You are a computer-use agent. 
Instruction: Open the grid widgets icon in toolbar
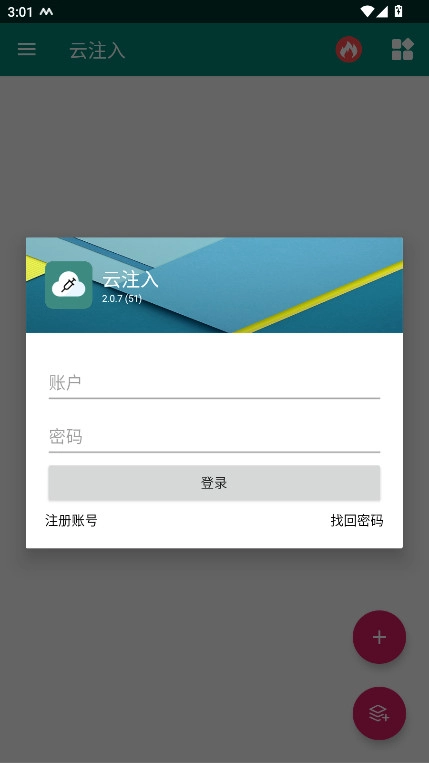402,49
